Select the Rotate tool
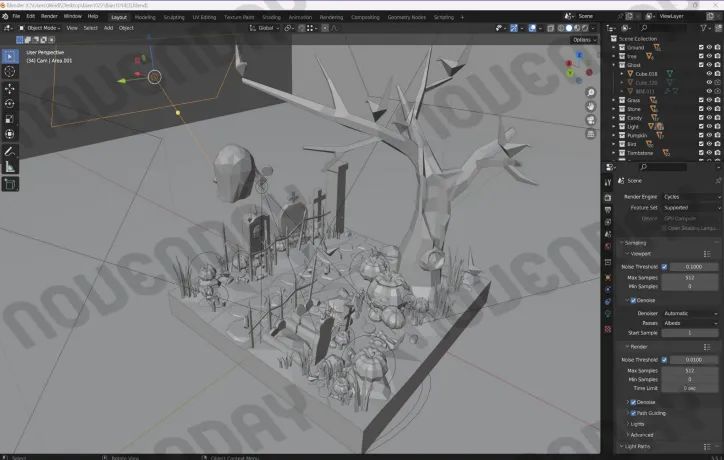 point(10,104)
